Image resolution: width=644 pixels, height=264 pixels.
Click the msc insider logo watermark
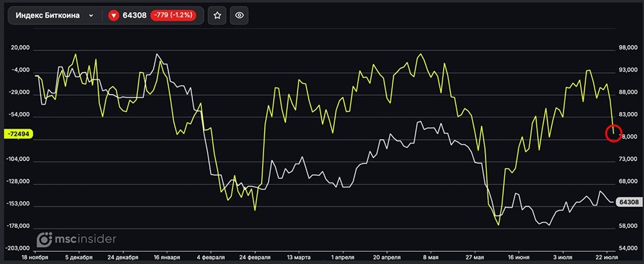(77, 240)
